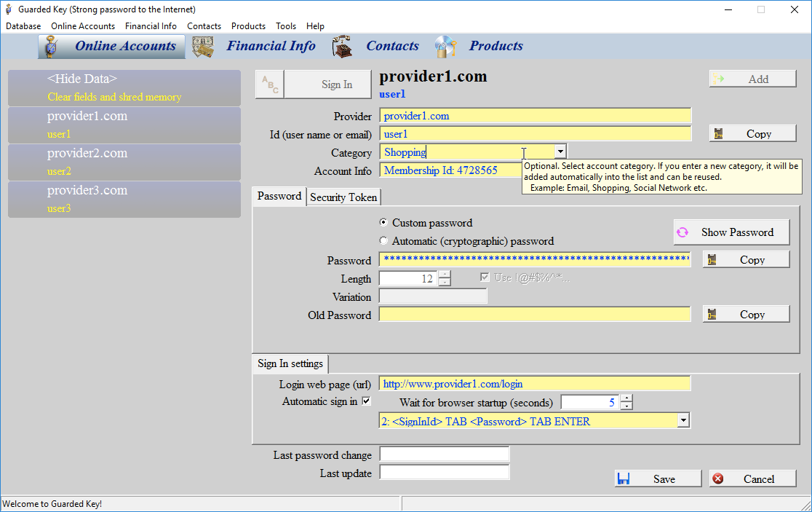Viewport: 812px width, 512px height.
Task: Click the Variation field
Action: click(433, 296)
